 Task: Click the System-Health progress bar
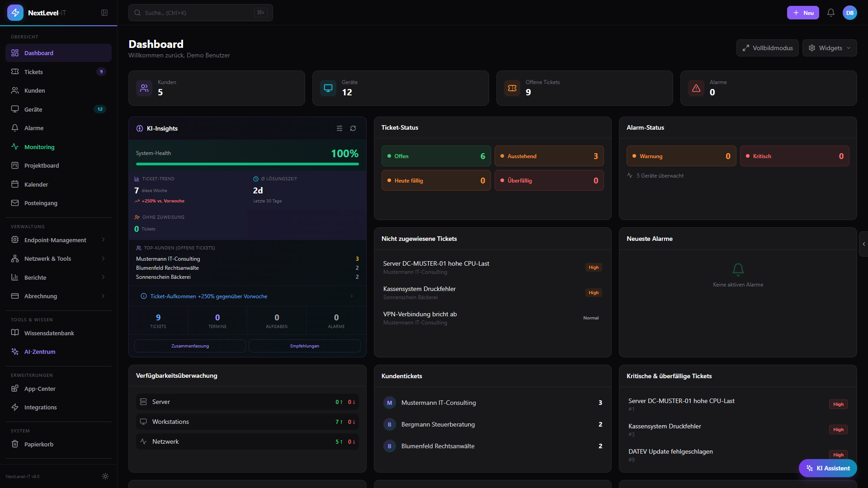[247, 164]
